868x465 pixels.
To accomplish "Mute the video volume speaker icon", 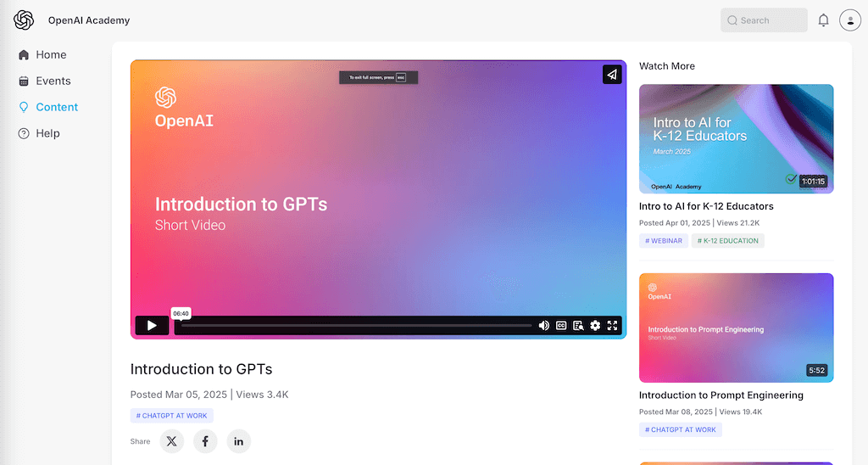I will coord(543,325).
